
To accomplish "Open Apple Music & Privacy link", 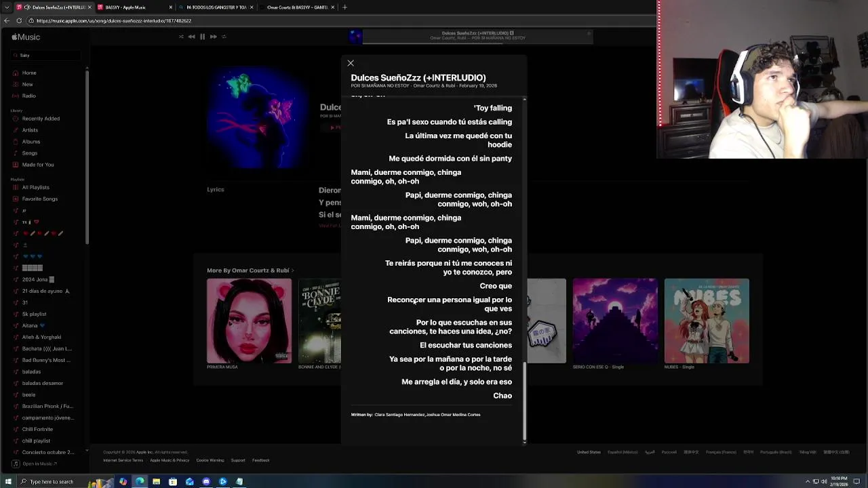I will pos(170,461).
